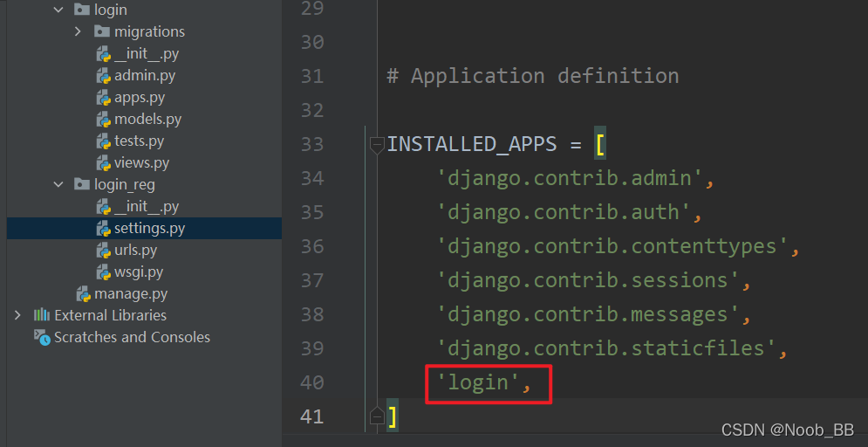The width and height of the screenshot is (868, 447).
Task: Click the 'django.contrib.messages' string
Action: point(588,314)
